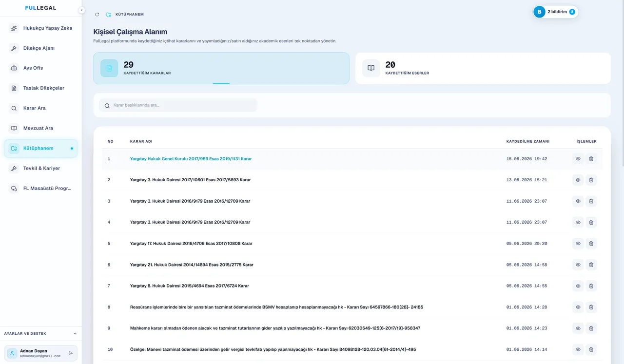Delete Yargıtay 21. Hukuk Dairesi decision
This screenshot has height=364, width=624.
[591, 265]
